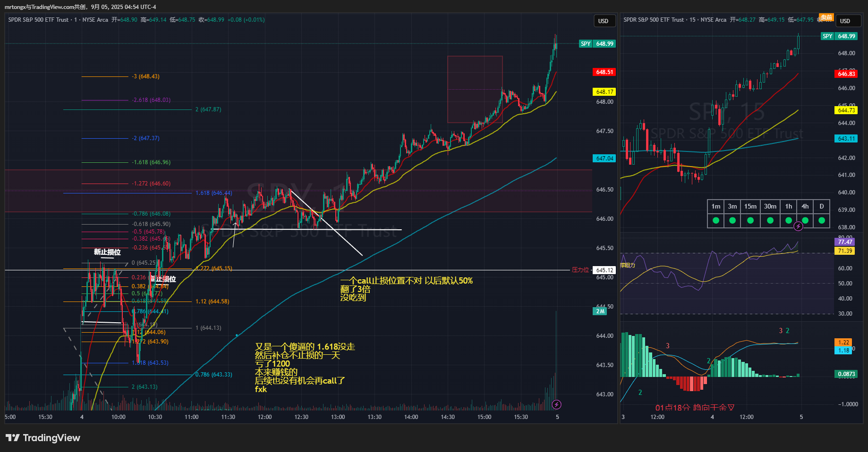The image size is (868, 452).
Task: Click the lightning bolt icon on the left chart time axis
Action: tap(557, 404)
